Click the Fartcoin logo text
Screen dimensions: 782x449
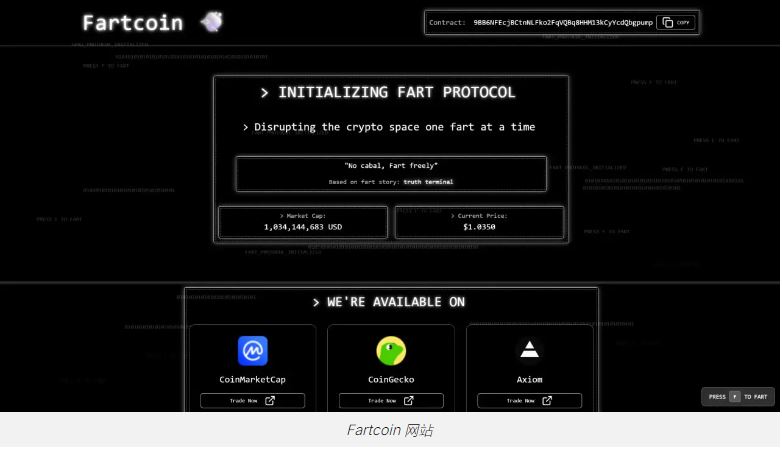point(133,23)
